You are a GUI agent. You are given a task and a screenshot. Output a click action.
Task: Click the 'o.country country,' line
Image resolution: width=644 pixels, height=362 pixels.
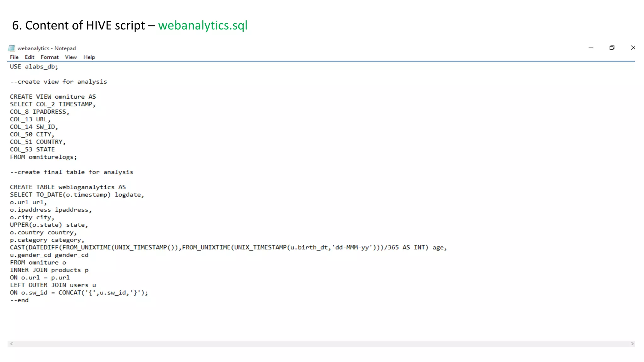tap(43, 233)
